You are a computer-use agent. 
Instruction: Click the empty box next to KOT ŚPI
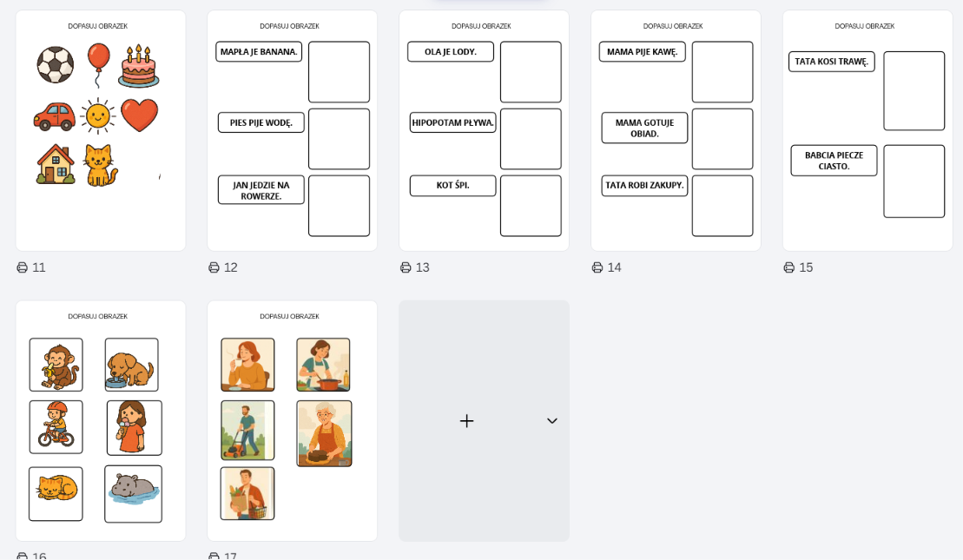click(531, 206)
